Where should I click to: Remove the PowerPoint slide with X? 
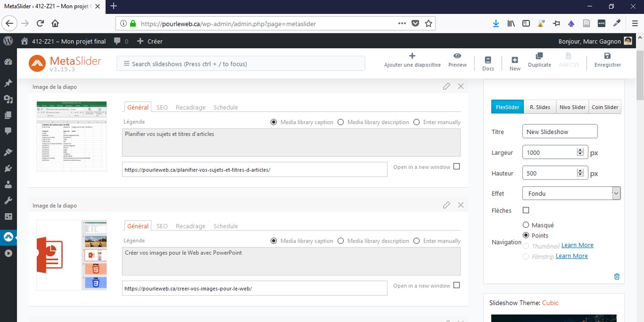pos(461,205)
